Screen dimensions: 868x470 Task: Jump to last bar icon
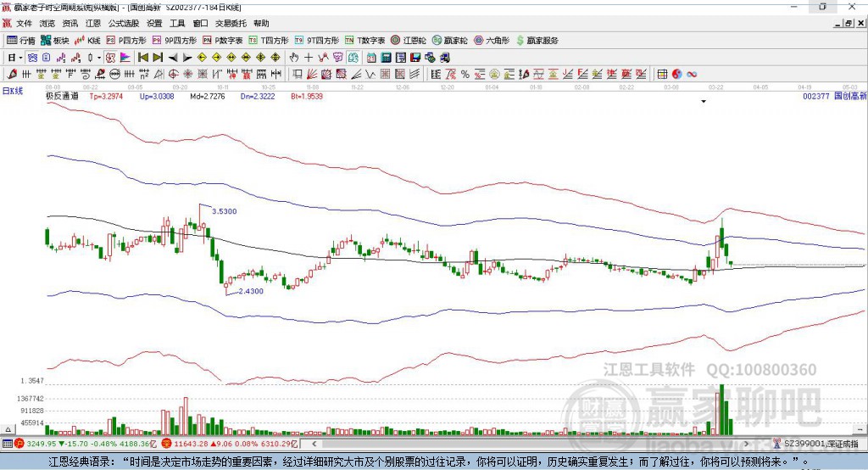tap(158, 58)
